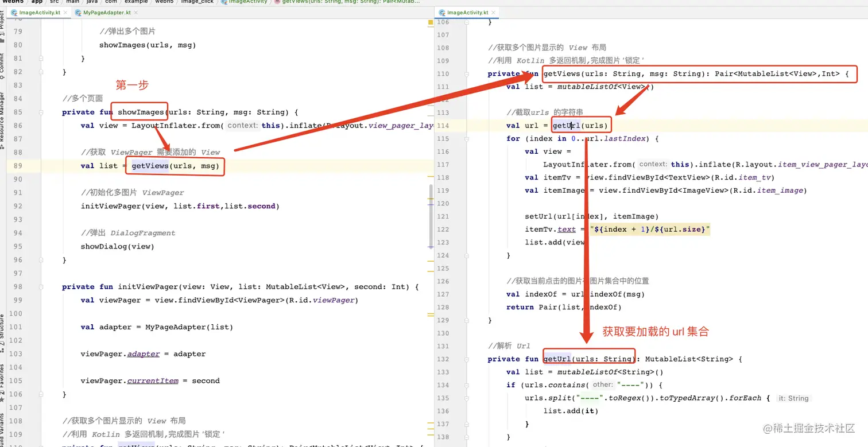Click underlined 'currentItem' on line 105
868x447 pixels.
(153, 380)
